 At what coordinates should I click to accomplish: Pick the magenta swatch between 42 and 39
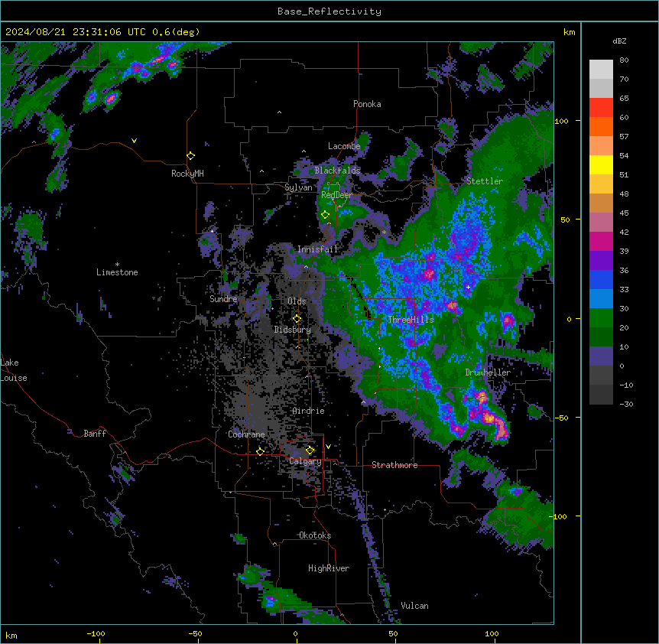click(x=601, y=241)
